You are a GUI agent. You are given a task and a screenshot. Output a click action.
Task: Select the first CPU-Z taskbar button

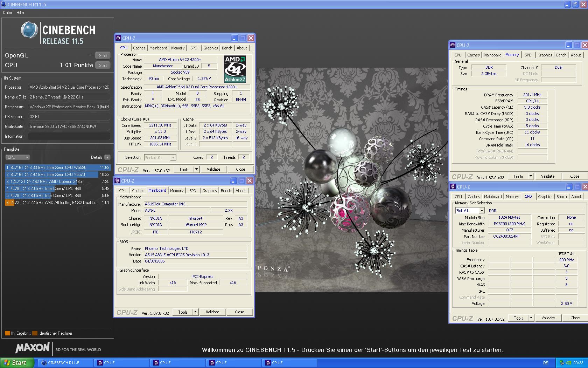tap(121, 363)
